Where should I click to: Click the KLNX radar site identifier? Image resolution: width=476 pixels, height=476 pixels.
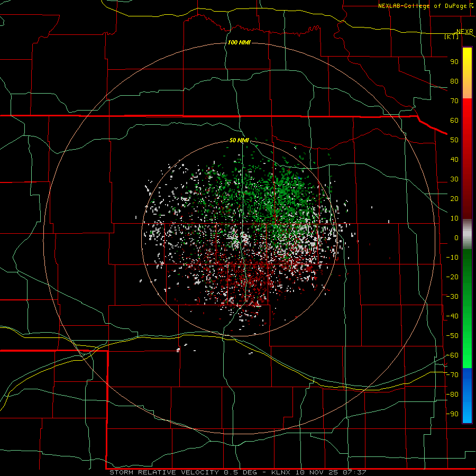pyautogui.click(x=281, y=472)
